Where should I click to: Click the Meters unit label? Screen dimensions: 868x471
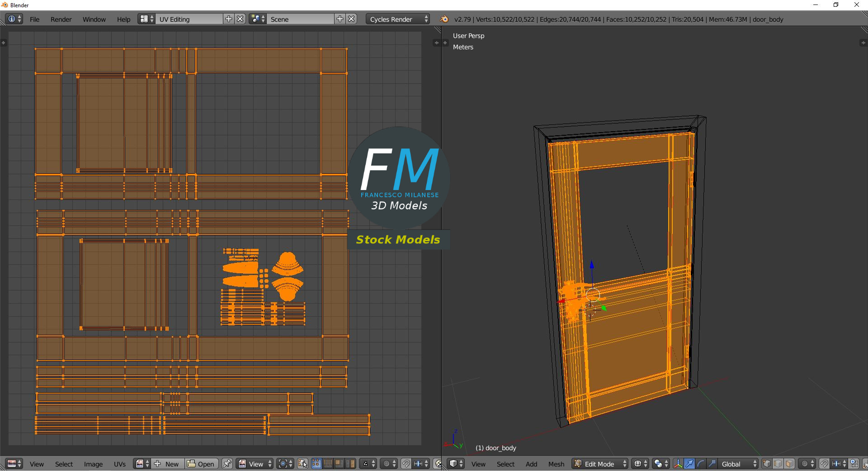pyautogui.click(x=463, y=47)
